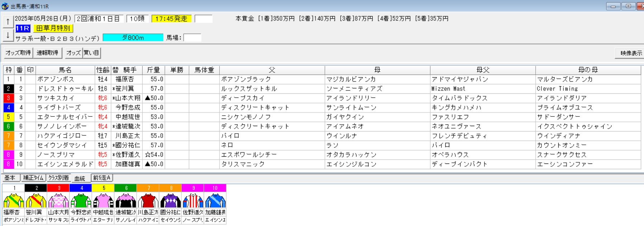Click the 馬場 input field
Viewport: 644px width, 226px height.
point(192,37)
